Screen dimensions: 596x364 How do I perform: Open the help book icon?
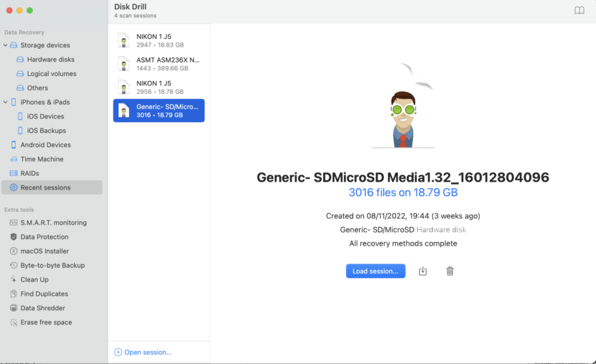click(x=579, y=11)
